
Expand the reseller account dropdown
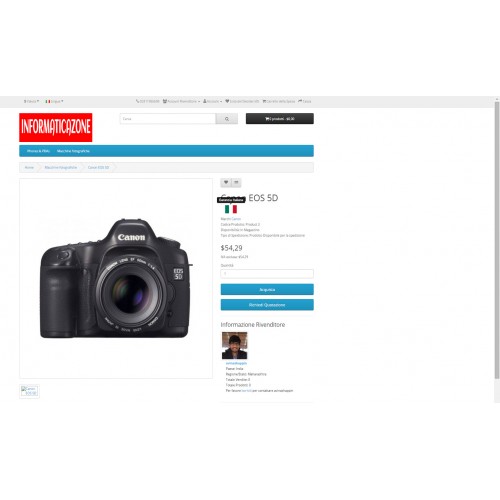coord(181,101)
